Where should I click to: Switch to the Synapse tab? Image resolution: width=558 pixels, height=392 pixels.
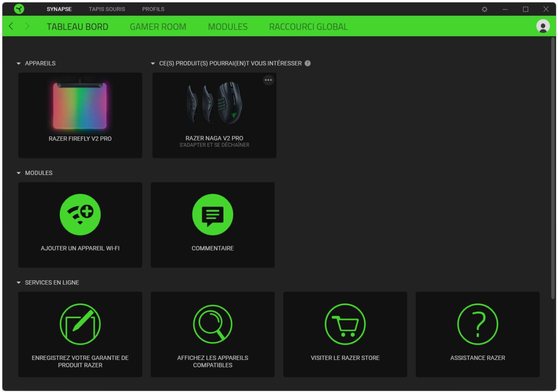(59, 9)
